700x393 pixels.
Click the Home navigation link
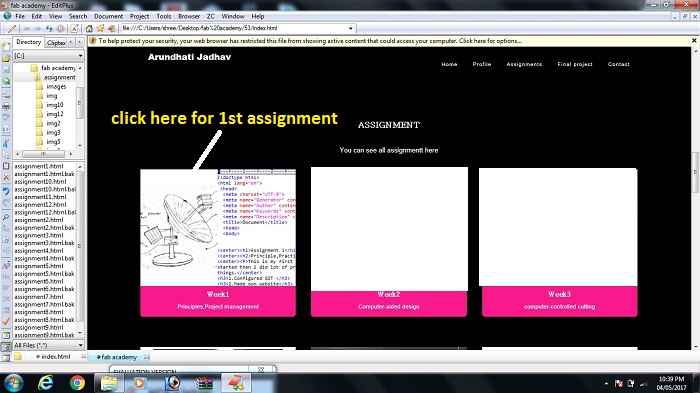click(449, 64)
